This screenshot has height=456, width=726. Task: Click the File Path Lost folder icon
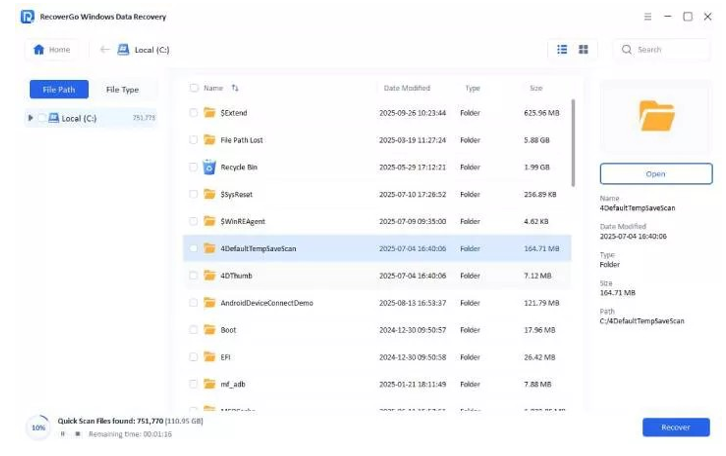coord(210,140)
